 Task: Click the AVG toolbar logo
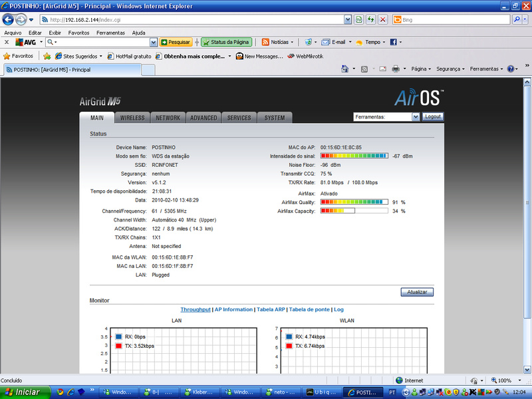[26, 42]
